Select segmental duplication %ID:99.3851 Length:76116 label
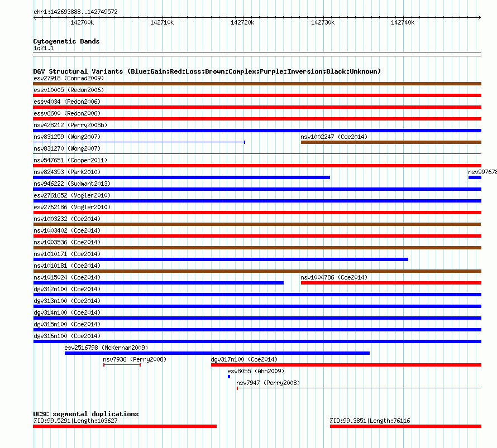Screen dimensions: 497x448 [x=370, y=421]
